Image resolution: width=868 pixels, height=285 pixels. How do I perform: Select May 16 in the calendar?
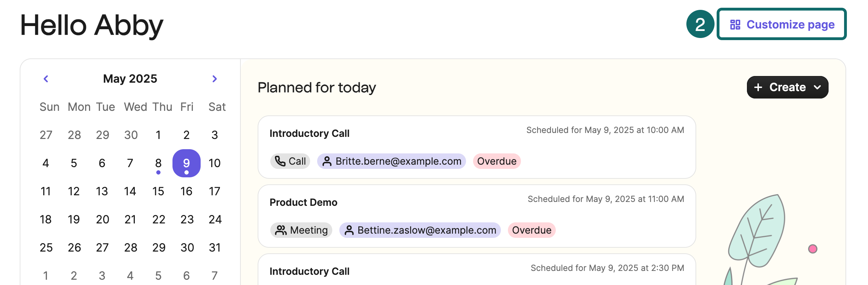click(x=187, y=191)
